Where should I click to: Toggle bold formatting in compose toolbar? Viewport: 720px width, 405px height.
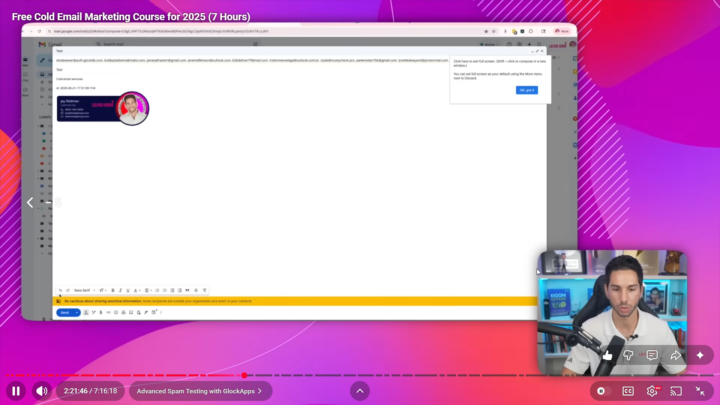coord(113,290)
